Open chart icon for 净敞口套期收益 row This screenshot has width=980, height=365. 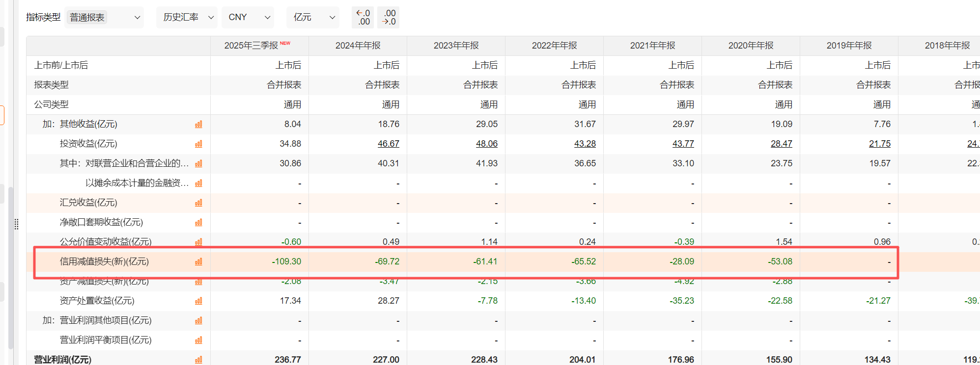(198, 223)
